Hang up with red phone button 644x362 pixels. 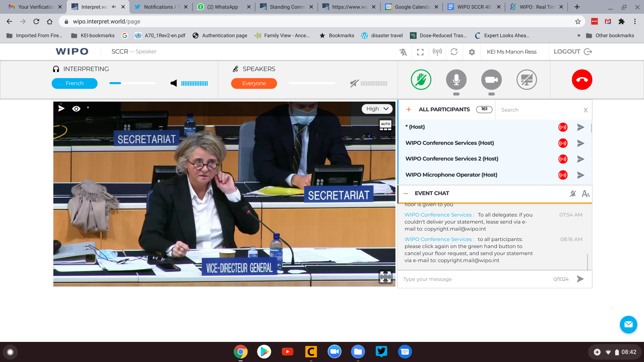click(582, 80)
